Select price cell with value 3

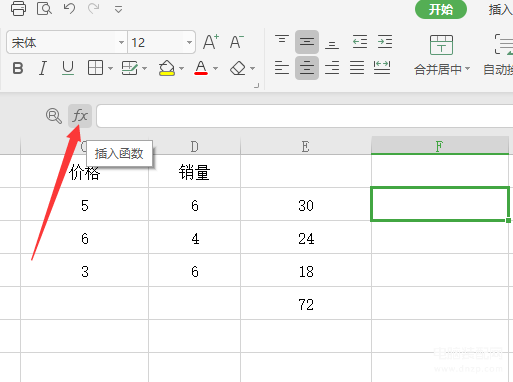(x=85, y=270)
